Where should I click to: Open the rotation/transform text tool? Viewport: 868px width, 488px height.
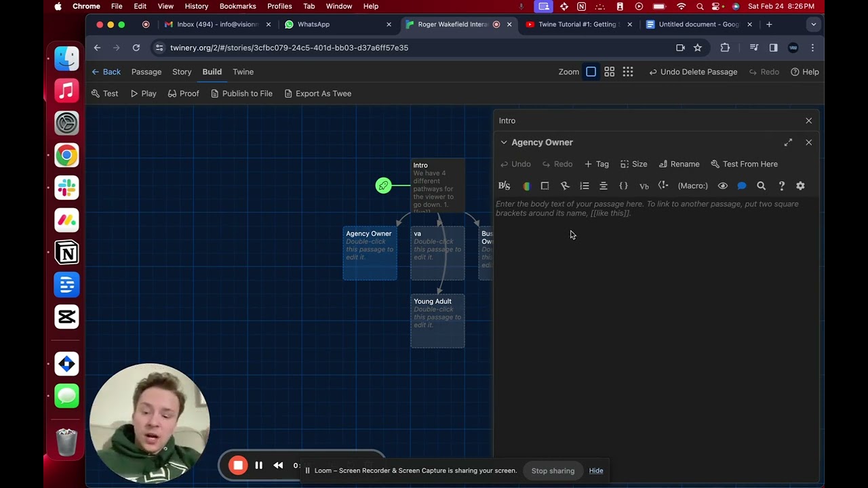coord(565,186)
